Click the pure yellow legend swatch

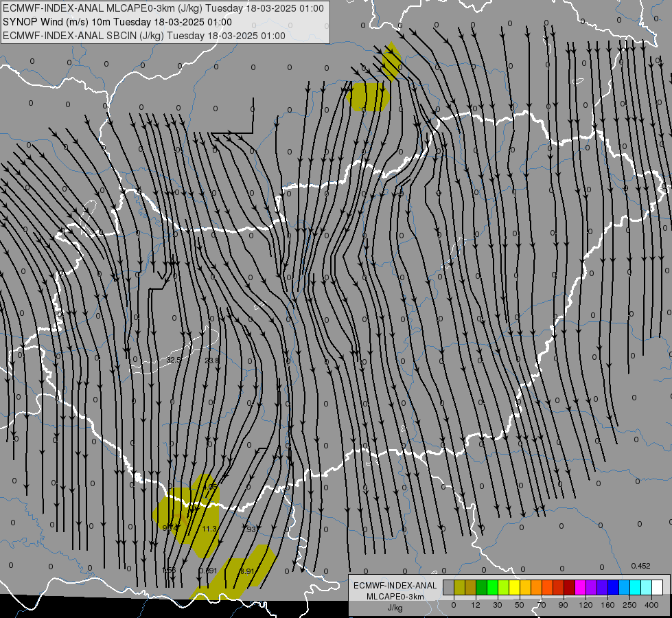click(x=514, y=587)
